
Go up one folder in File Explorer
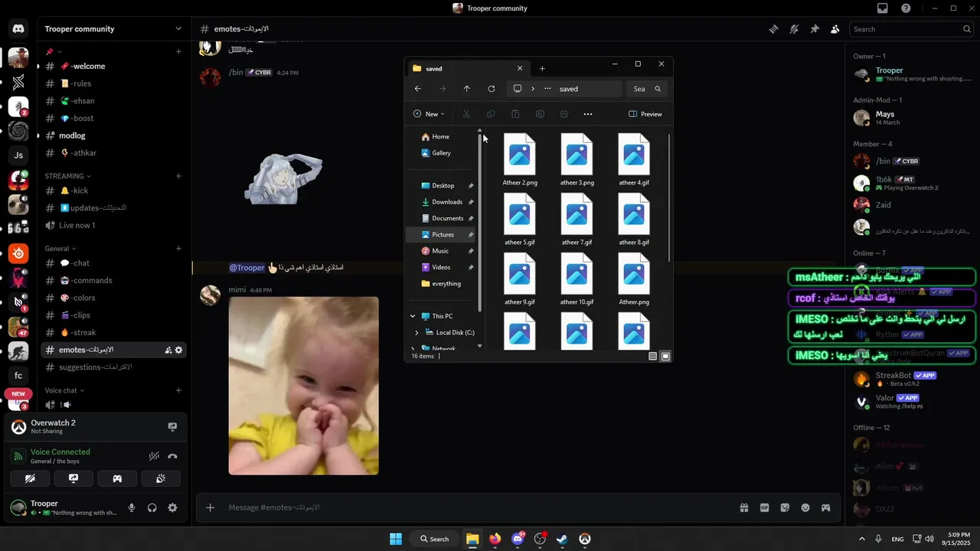466,89
